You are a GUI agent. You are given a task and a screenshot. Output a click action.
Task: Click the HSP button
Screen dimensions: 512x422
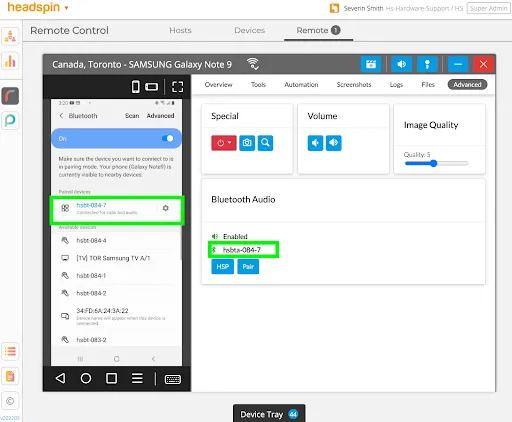tap(223, 267)
